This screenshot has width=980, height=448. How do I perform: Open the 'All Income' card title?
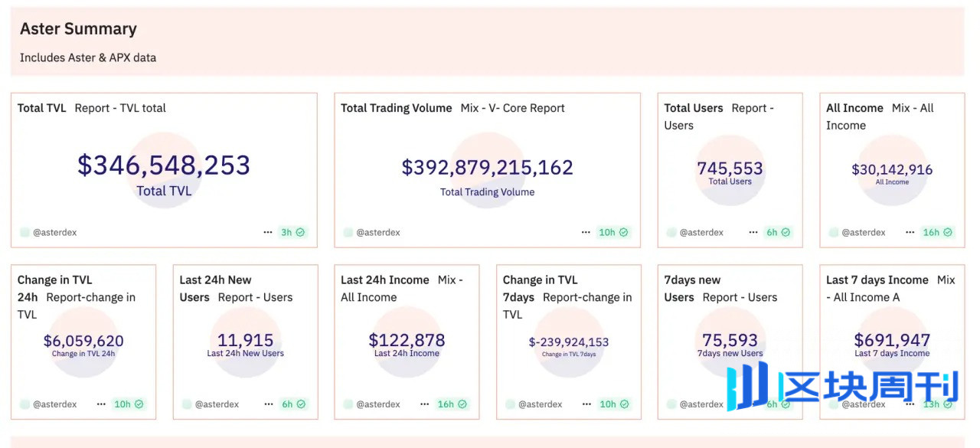(854, 108)
